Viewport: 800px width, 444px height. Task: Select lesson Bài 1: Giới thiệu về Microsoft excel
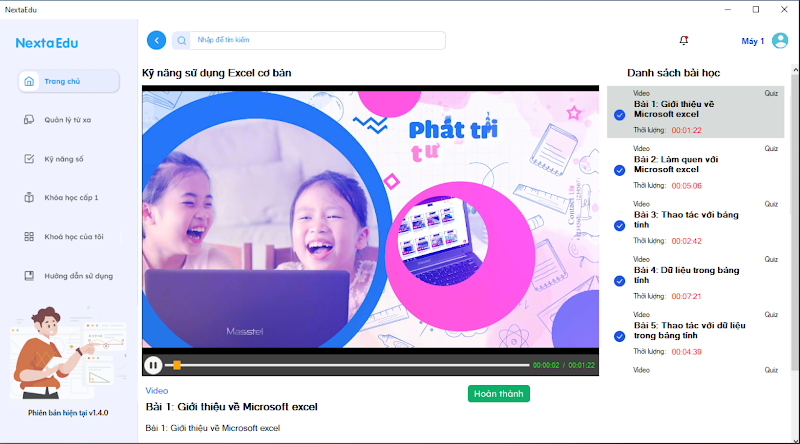[x=695, y=112]
